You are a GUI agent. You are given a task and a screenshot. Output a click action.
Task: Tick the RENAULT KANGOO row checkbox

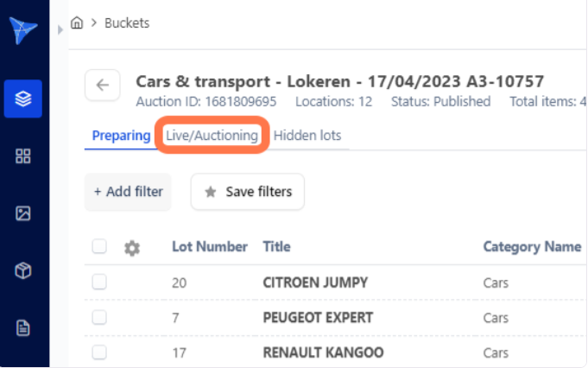click(x=99, y=352)
